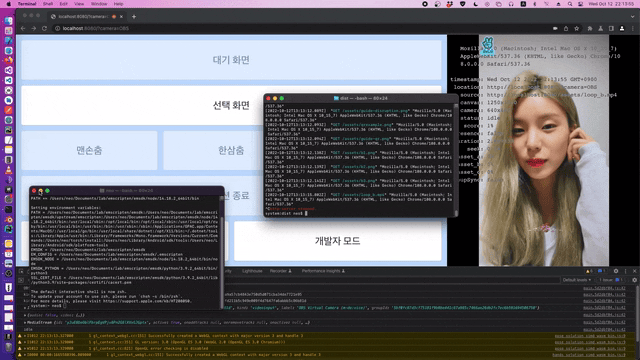Click the Bluetooth status icon
Image resolution: width=640 pixels, height=360 pixels.
[535, 4]
